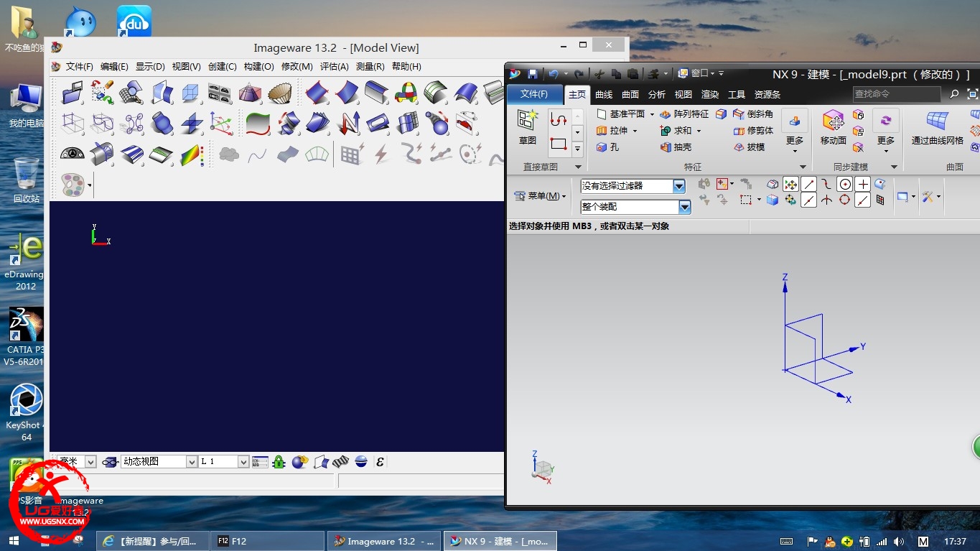Open the 文件(F) menu in Imageware
This screenshot has width=980, height=551.
(80, 67)
